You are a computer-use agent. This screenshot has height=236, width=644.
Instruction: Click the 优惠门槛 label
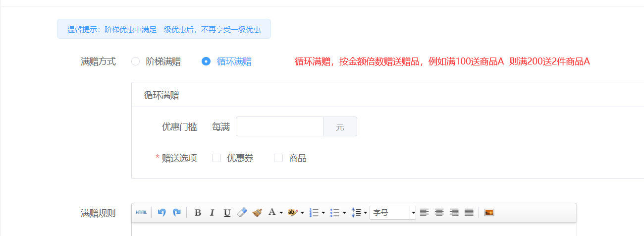[x=179, y=126]
